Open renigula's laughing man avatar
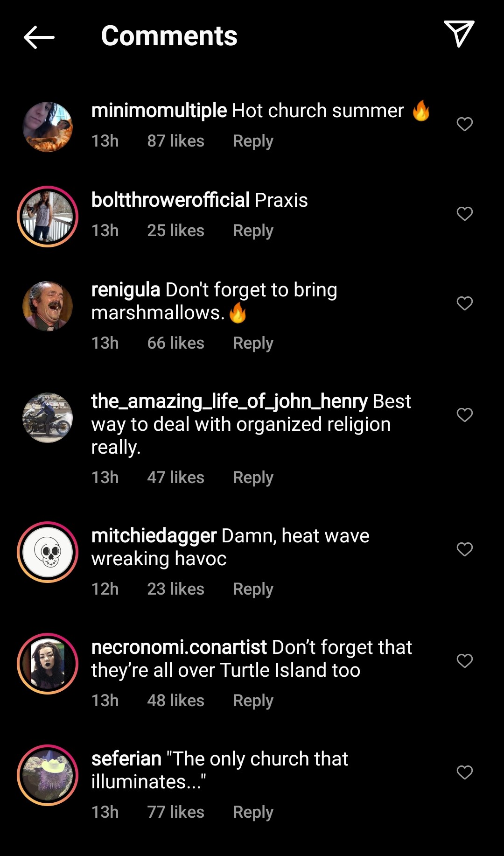Viewport: 504px width, 856px height. pyautogui.click(x=48, y=306)
